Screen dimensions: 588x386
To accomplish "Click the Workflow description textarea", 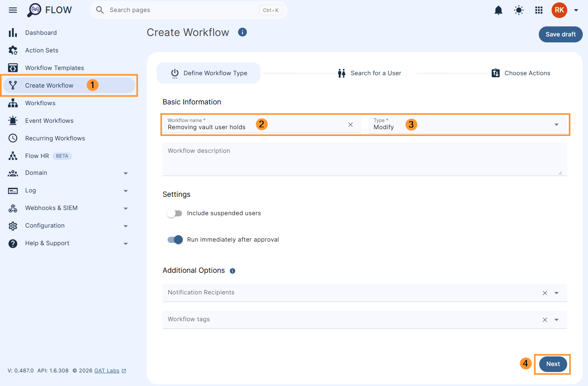I will 365,159.
